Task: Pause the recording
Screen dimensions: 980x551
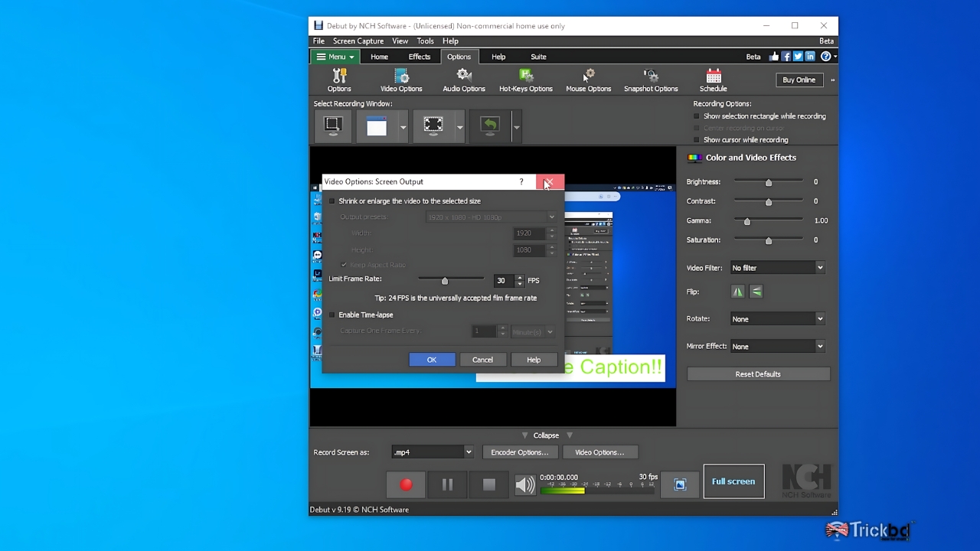Action: coord(447,484)
